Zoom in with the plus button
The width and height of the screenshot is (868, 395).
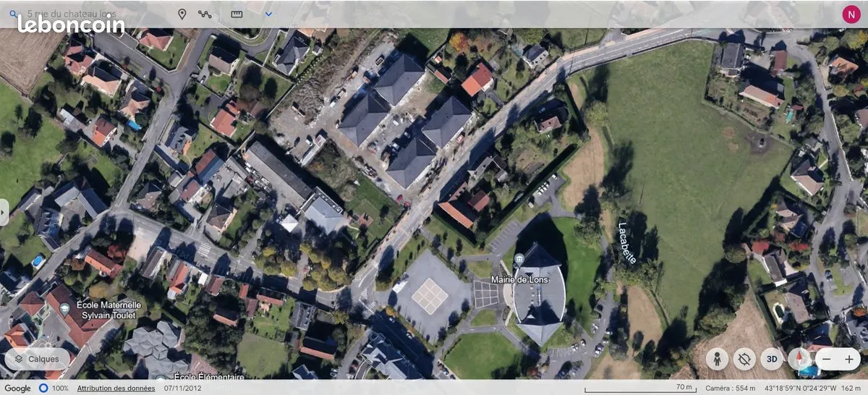click(849, 359)
